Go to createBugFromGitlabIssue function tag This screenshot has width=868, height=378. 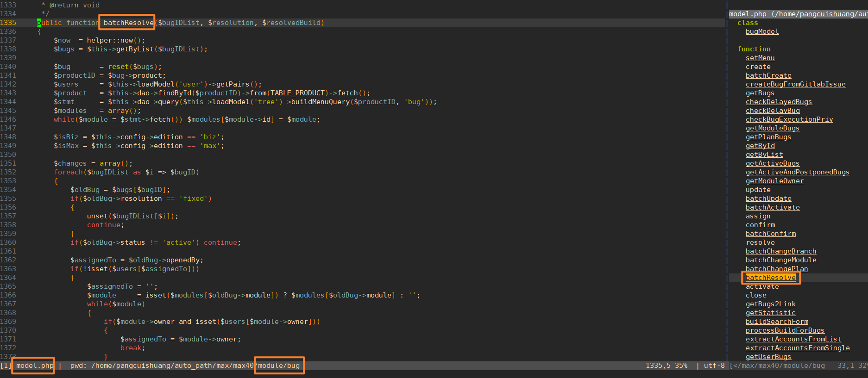click(x=795, y=84)
